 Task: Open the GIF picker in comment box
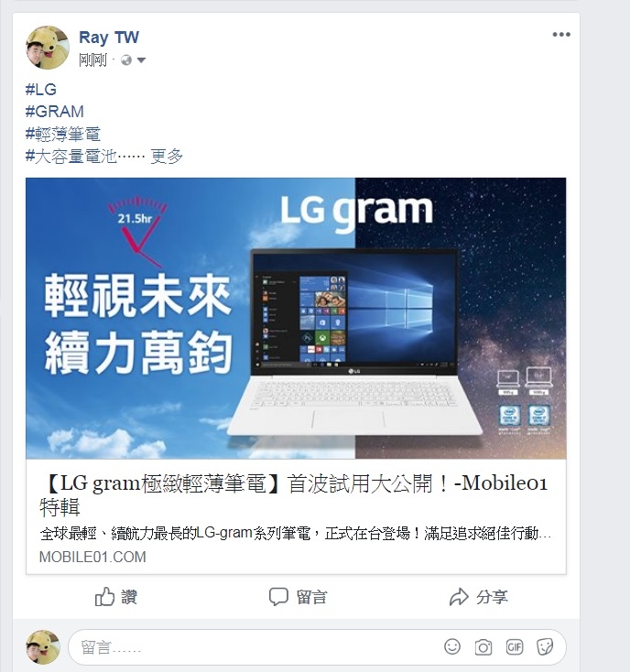(515, 646)
